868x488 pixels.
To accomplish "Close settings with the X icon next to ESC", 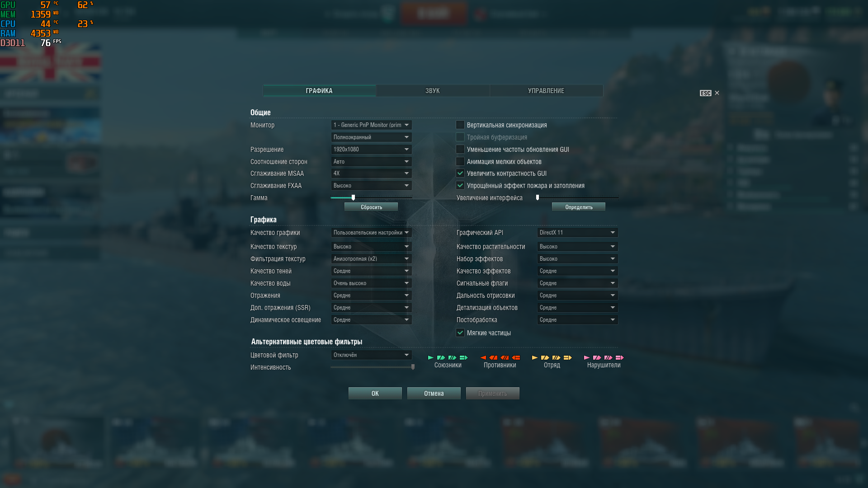I will tap(717, 93).
